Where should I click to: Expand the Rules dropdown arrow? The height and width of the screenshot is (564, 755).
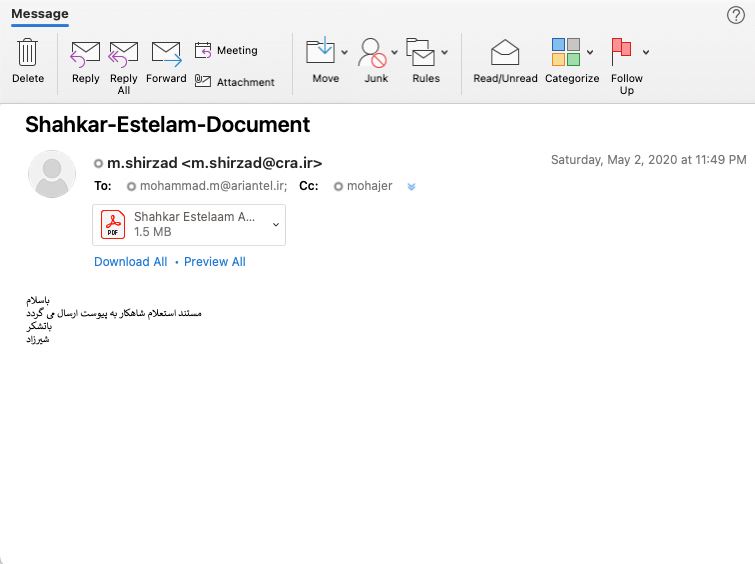click(x=445, y=52)
